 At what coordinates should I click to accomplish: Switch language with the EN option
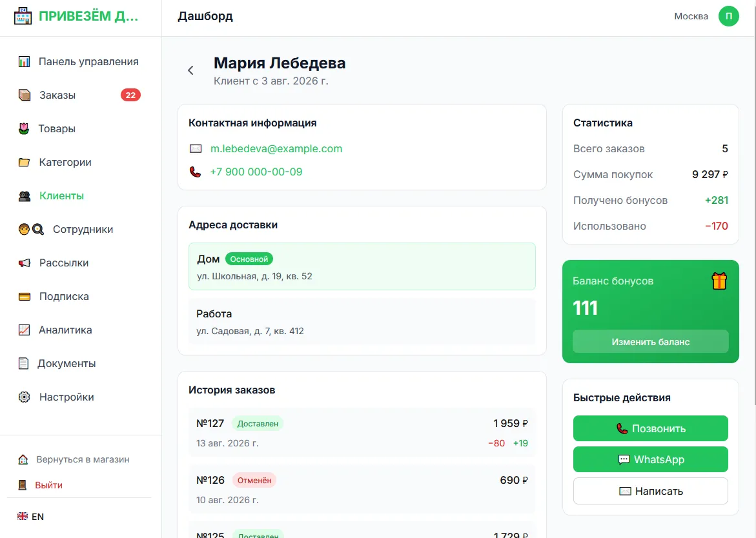pos(37,516)
